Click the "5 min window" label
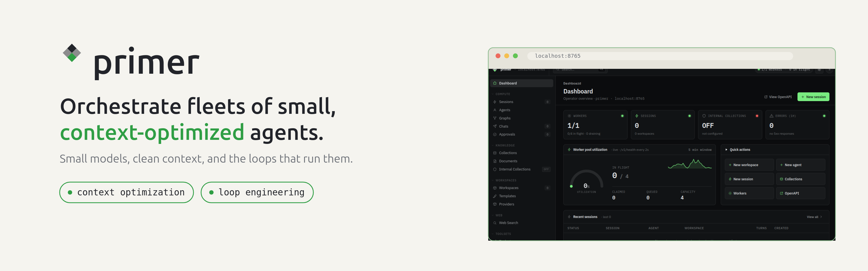Image resolution: width=868 pixels, height=271 pixels. click(700, 150)
